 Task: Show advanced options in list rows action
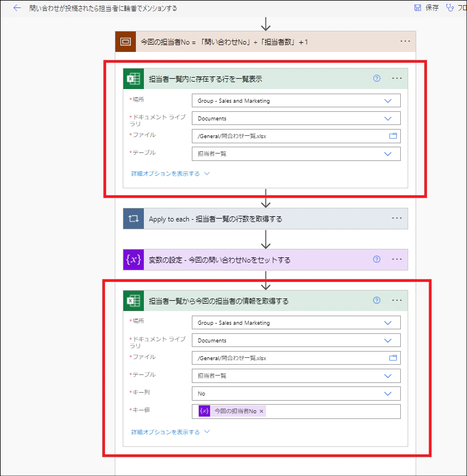pos(170,174)
